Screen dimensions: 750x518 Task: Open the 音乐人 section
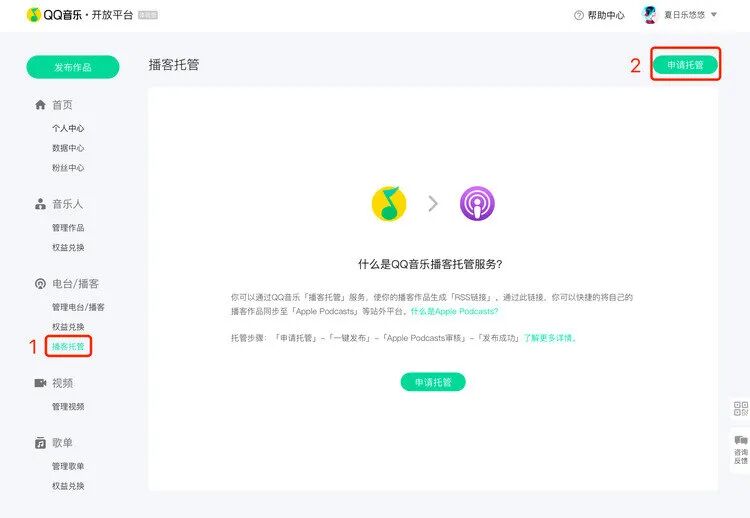click(x=67, y=204)
